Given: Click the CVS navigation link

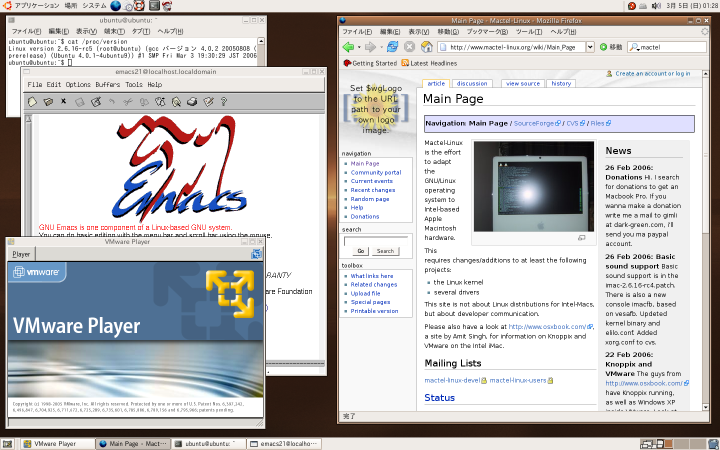Looking at the screenshot, I should point(575,123).
